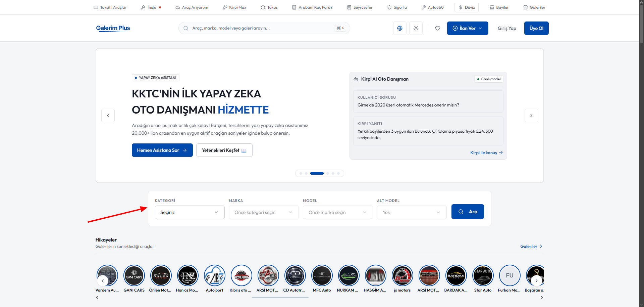Open the Alt Model Yok dropdown
The height and width of the screenshot is (307, 644).
(x=412, y=212)
